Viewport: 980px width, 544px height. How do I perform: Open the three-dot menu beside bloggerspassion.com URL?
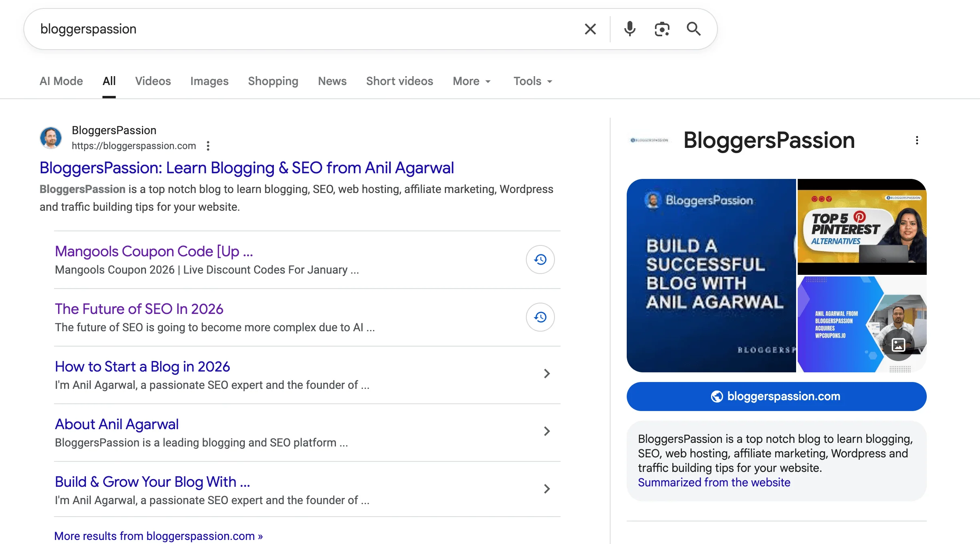pos(208,145)
